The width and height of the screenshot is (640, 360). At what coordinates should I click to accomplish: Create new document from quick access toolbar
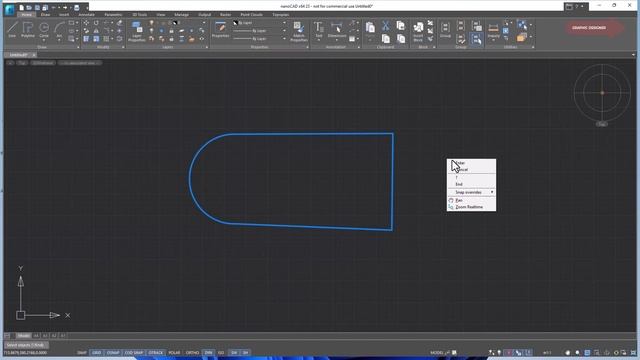click(21, 7)
